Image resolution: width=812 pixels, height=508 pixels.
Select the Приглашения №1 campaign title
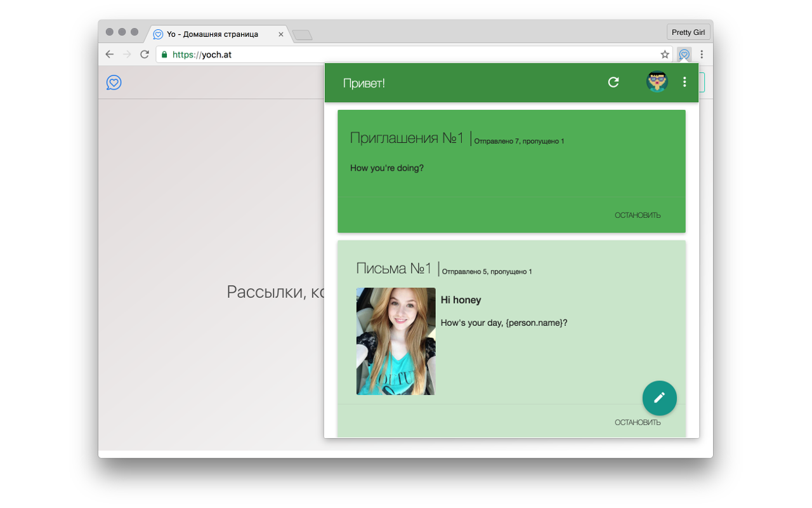(x=407, y=136)
